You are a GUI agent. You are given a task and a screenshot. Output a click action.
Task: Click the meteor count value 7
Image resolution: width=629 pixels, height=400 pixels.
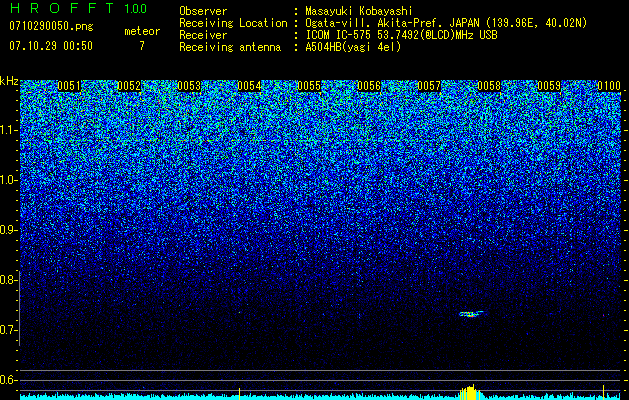[x=142, y=46]
